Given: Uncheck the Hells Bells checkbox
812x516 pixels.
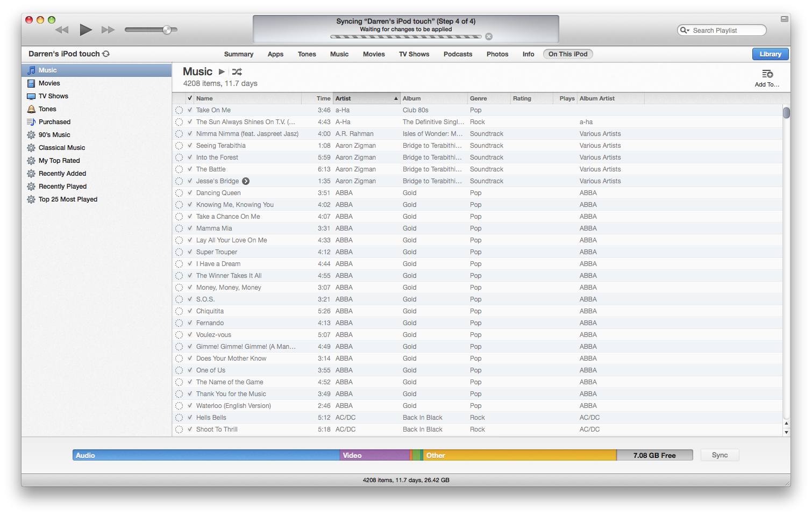Looking at the screenshot, I should click(190, 418).
